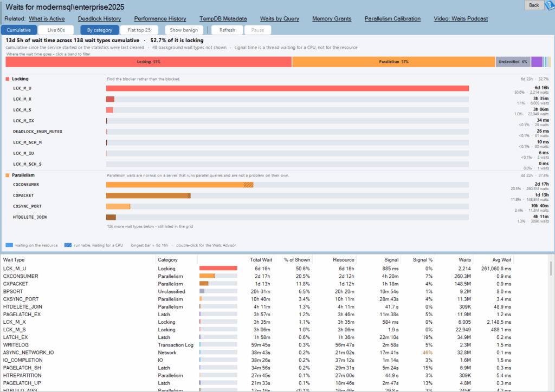Select the PAGELATCH_UP grid row
The image size is (555, 392).
point(257,383)
